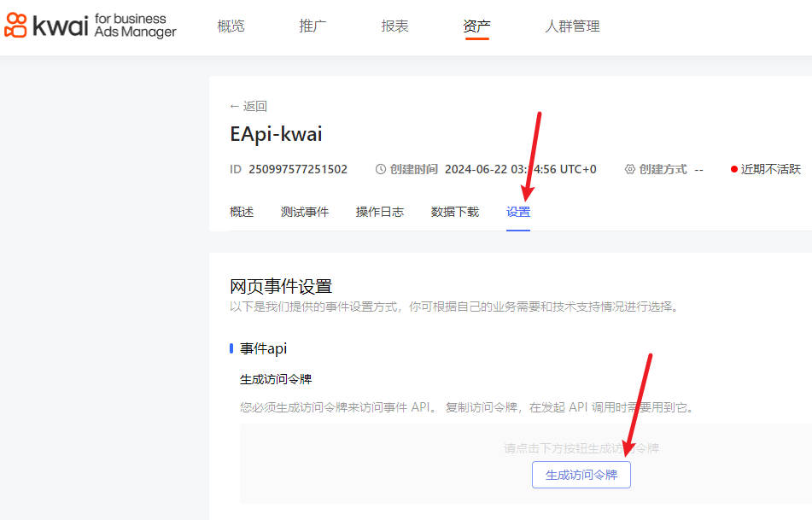Click the clock icon beside 创建时间
Screen dimensions: 812x520
381,168
